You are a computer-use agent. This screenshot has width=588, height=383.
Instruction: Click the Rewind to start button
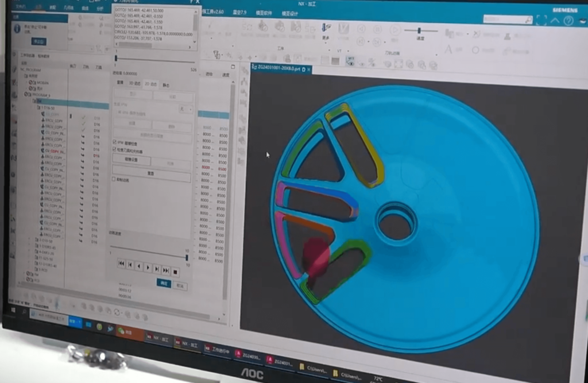(121, 264)
